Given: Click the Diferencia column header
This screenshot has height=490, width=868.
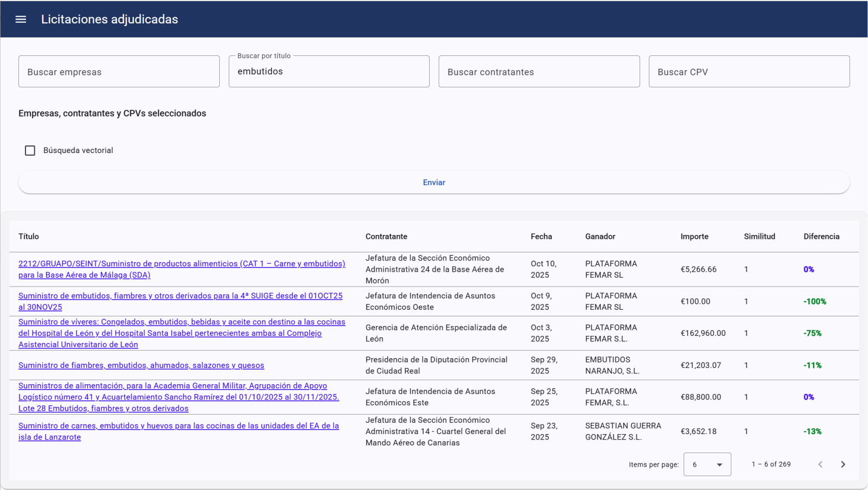Looking at the screenshot, I should (x=821, y=237).
